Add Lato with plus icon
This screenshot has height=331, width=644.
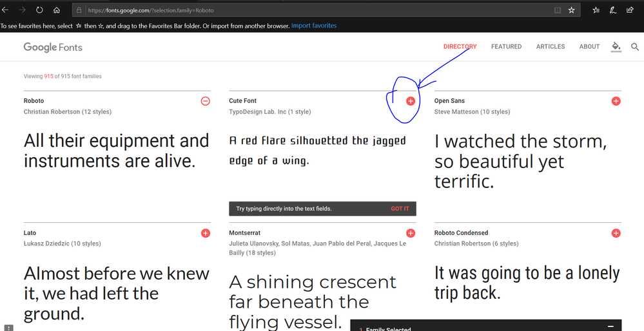(206, 233)
